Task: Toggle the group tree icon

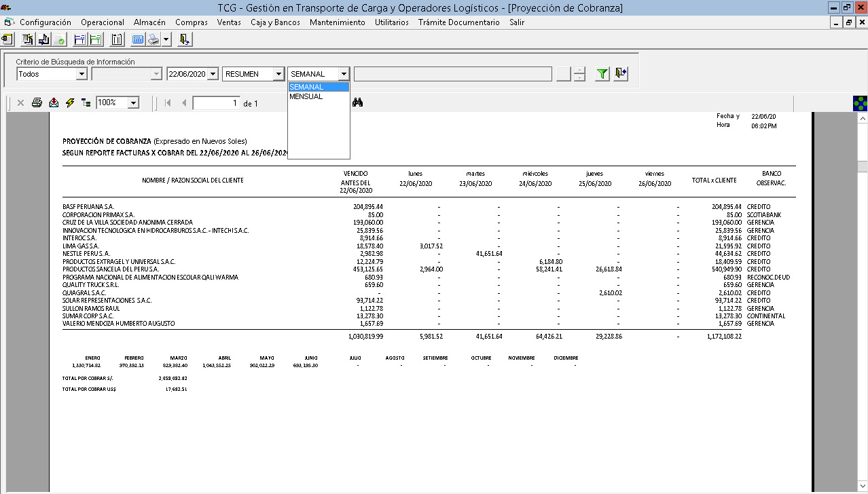Action: [x=86, y=102]
